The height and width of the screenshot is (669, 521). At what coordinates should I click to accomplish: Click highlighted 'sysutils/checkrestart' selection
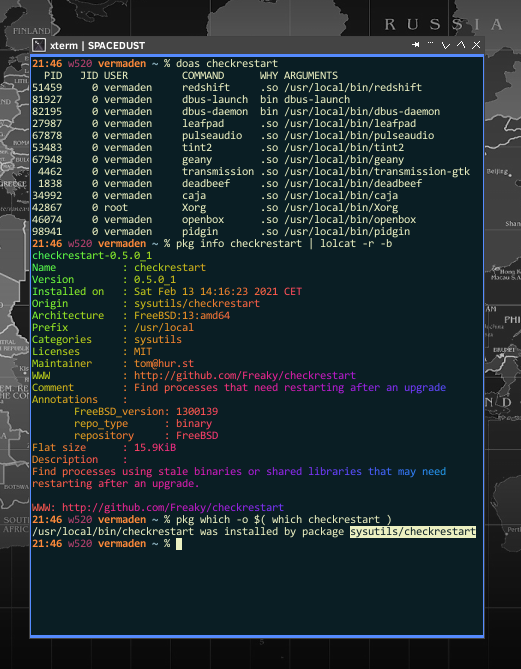point(413,532)
